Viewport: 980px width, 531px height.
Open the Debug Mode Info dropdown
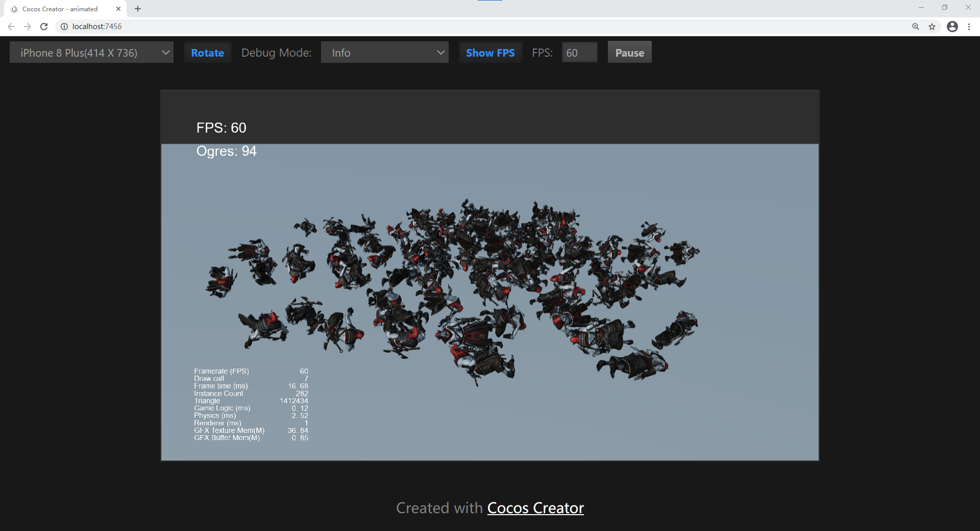(x=385, y=53)
